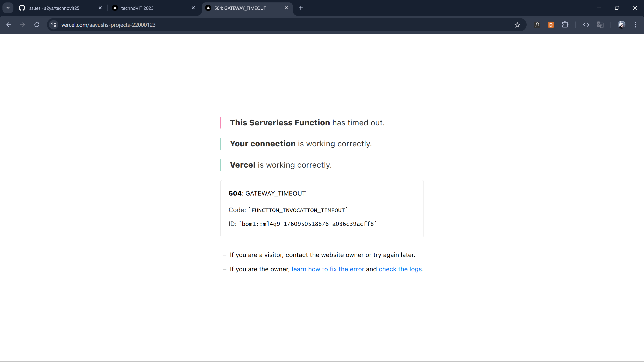This screenshot has height=362, width=644.
Task: Open the Chrome profile avatar
Action: pos(621,25)
